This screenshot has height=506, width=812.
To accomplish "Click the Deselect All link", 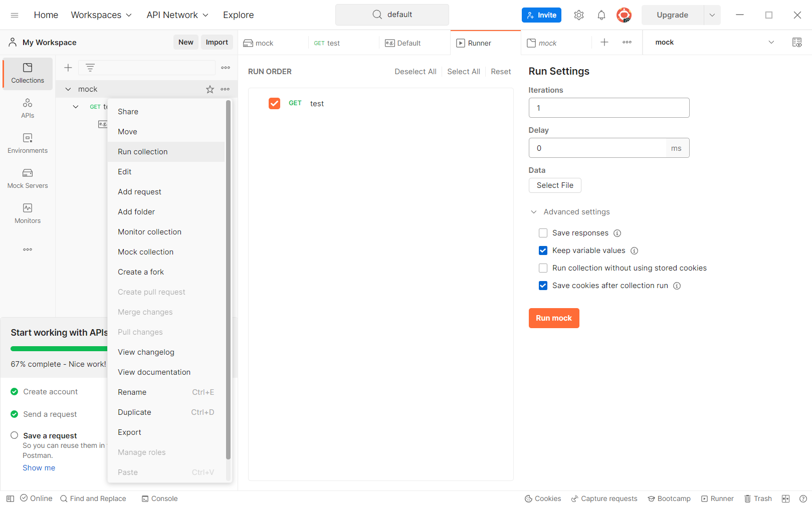I will coord(416,72).
